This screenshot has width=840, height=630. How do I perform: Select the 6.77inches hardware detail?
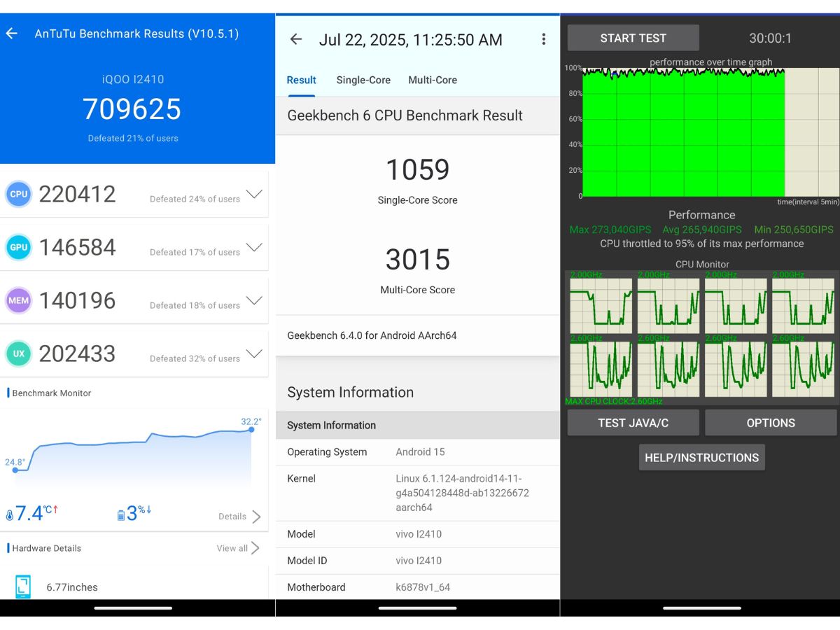[x=72, y=587]
